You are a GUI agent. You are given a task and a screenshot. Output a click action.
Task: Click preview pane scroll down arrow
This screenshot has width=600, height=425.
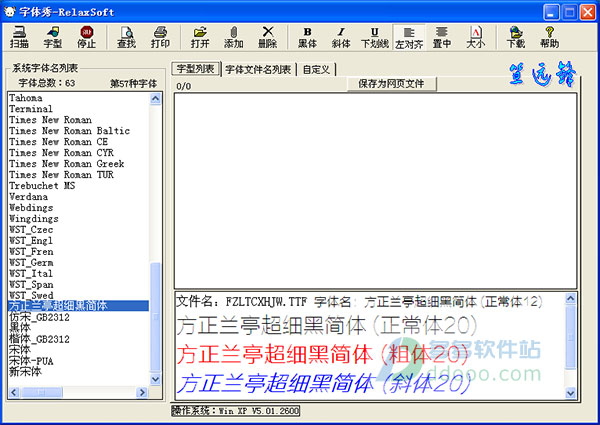pos(570,393)
